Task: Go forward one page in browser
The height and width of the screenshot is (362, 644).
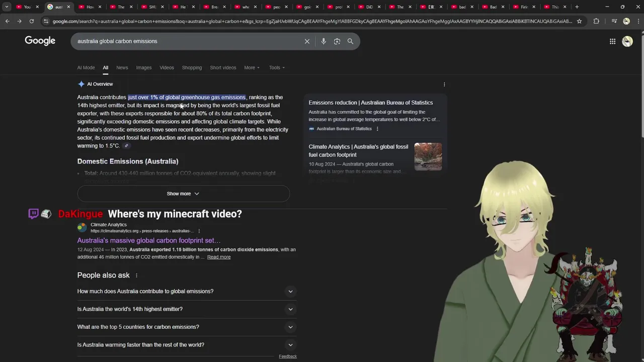Action: (x=19, y=21)
